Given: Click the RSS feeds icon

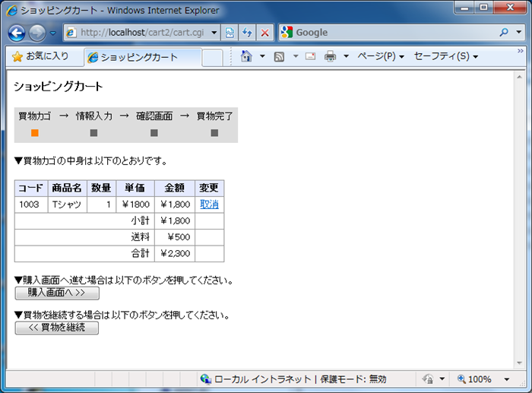Looking at the screenshot, I should 279,56.
